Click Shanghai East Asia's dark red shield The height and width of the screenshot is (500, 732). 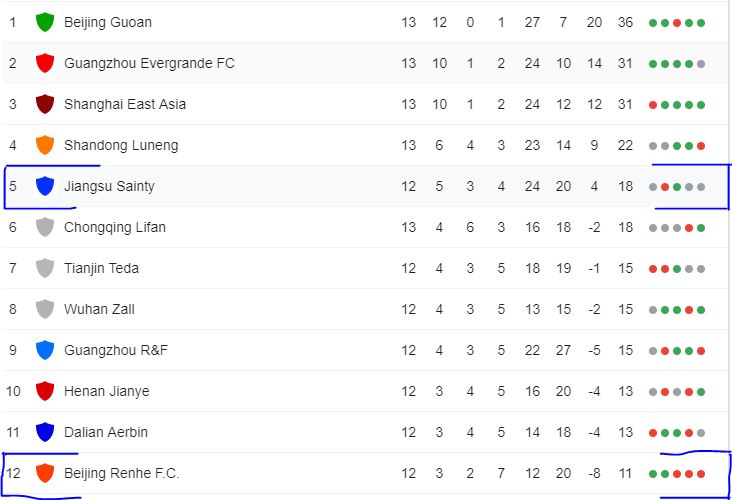tap(44, 104)
